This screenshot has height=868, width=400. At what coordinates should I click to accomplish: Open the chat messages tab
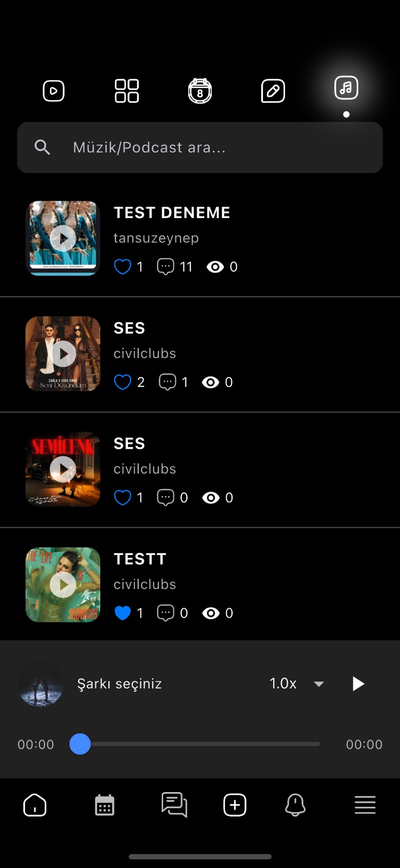(x=174, y=805)
